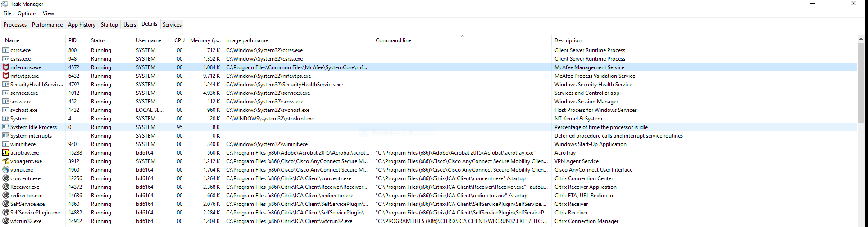Select the Details tab

pos(149,24)
